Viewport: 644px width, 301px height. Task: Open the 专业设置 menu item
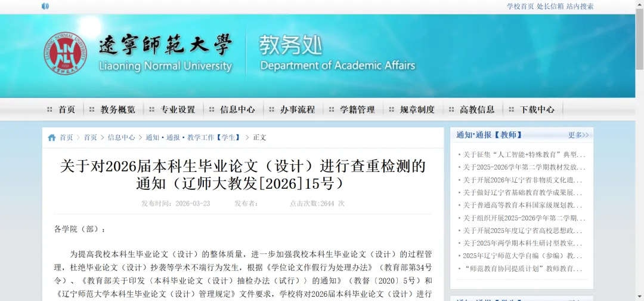click(x=178, y=109)
